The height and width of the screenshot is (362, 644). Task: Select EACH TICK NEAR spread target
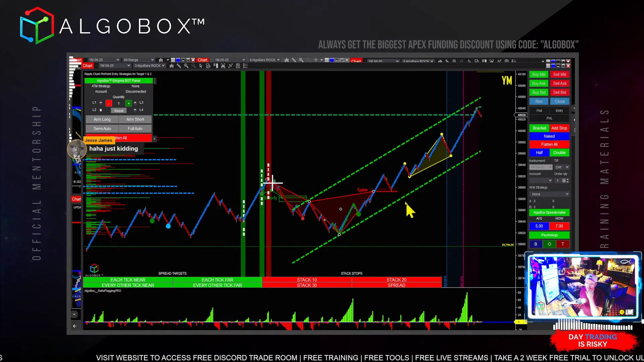128,280
